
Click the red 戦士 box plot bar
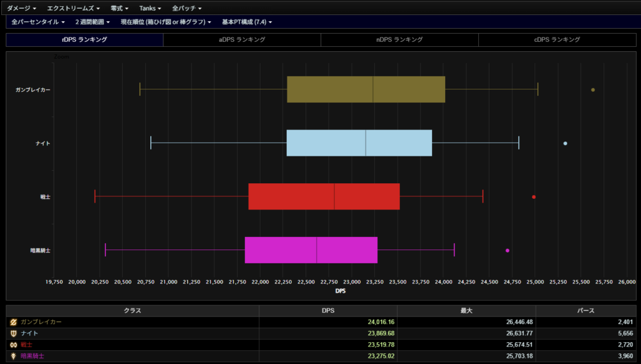(x=324, y=196)
